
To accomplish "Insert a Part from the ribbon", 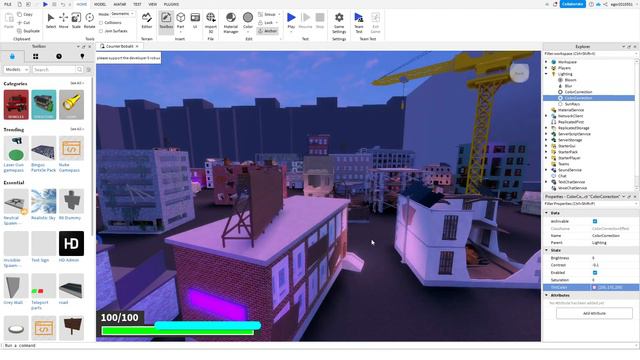I will [x=180, y=21].
